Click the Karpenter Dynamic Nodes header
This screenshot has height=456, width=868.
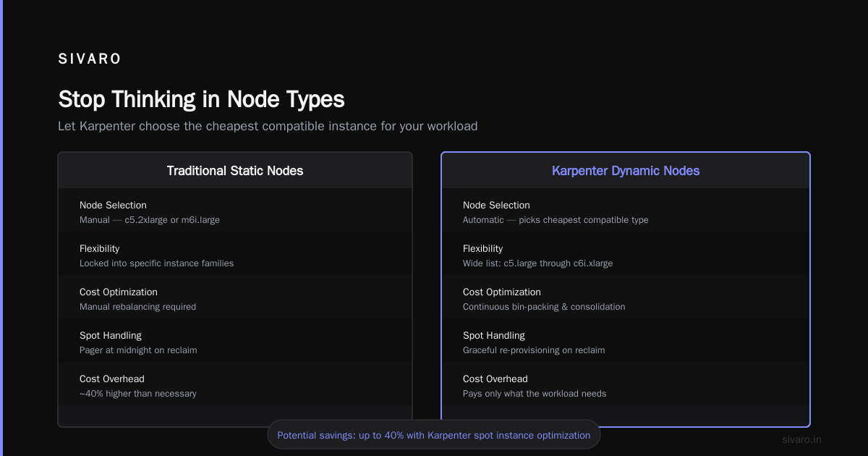tap(626, 171)
